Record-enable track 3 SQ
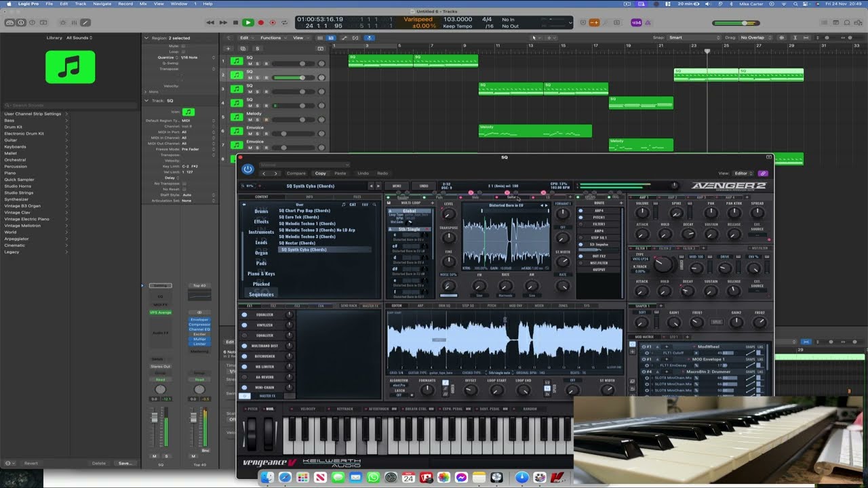Screen dimensions: 868x488 point(266,91)
